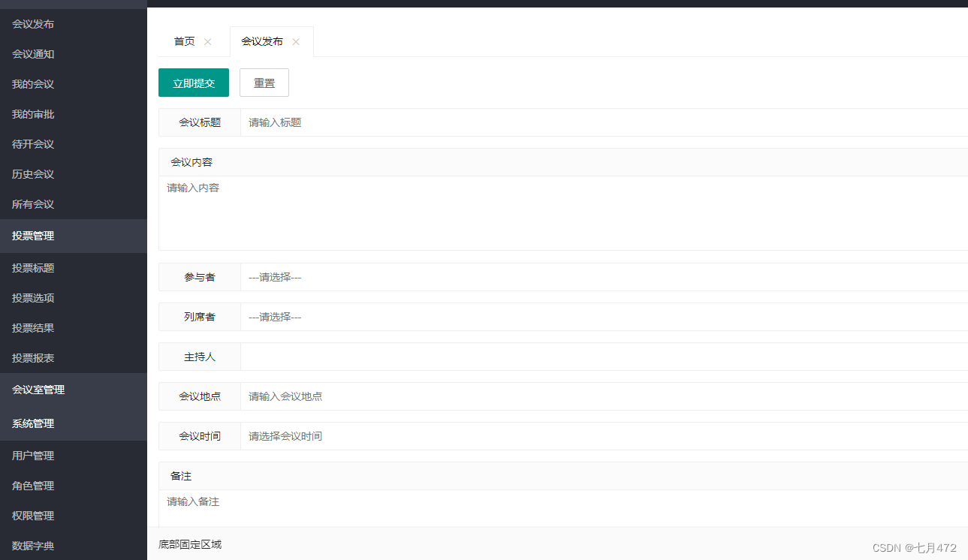Open the 历史会议 page
The height and width of the screenshot is (560, 968).
[32, 173]
